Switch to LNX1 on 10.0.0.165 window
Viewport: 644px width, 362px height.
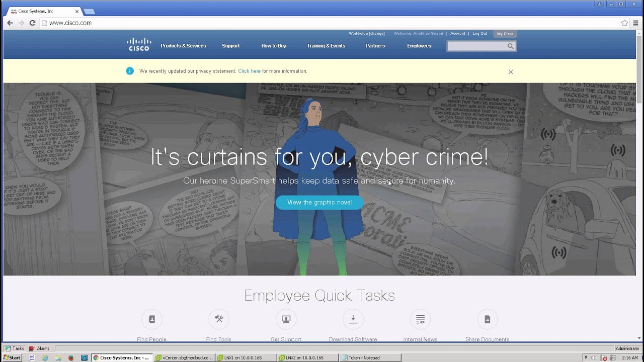pos(246,358)
